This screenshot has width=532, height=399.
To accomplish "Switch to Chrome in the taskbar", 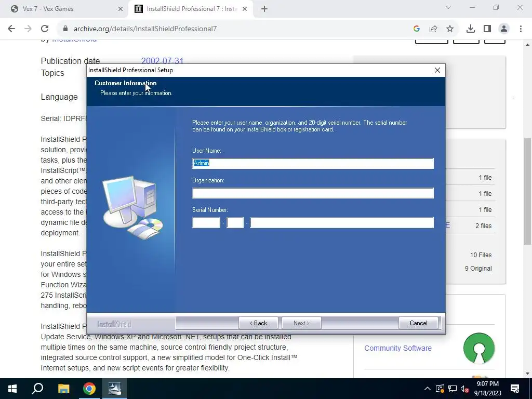I will 89,389.
